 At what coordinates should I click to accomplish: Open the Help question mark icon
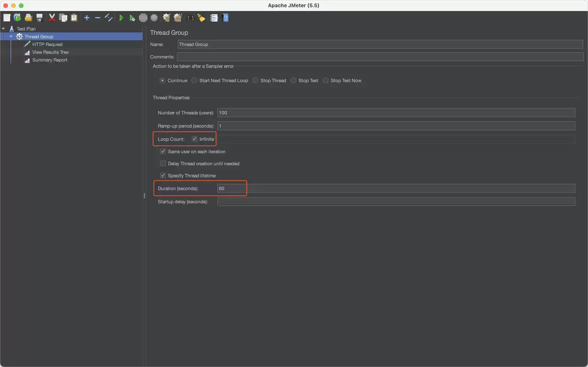click(226, 18)
